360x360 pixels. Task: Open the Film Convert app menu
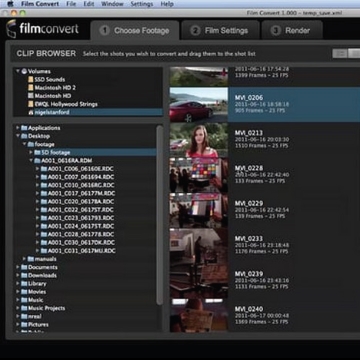tap(40, 4)
